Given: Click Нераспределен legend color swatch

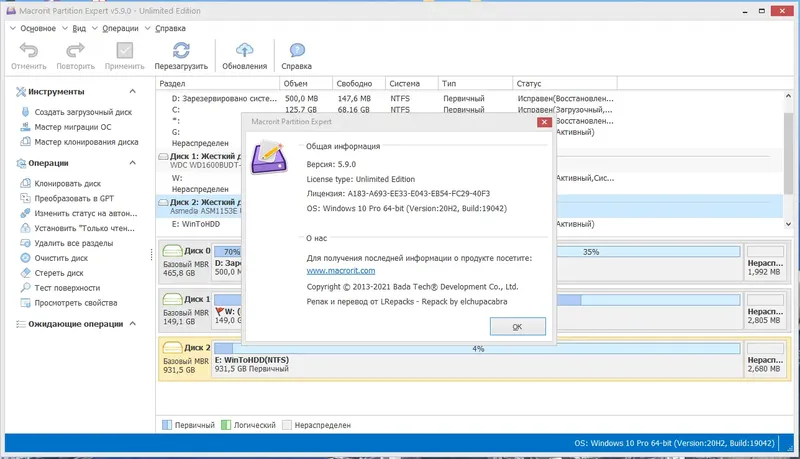Looking at the screenshot, I should pos(287,425).
